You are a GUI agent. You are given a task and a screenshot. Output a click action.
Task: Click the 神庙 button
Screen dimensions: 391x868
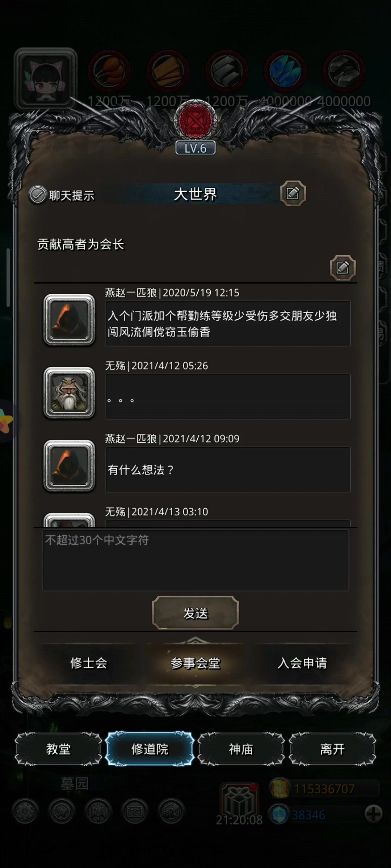click(241, 749)
